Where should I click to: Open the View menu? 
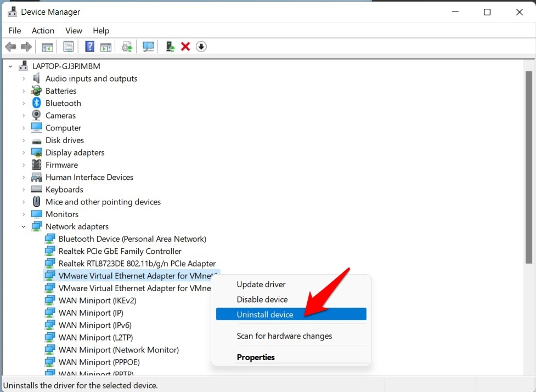coord(74,31)
